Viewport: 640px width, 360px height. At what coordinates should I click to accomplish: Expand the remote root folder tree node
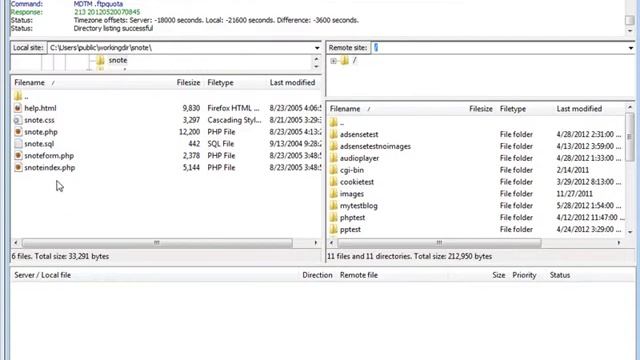coord(333,61)
